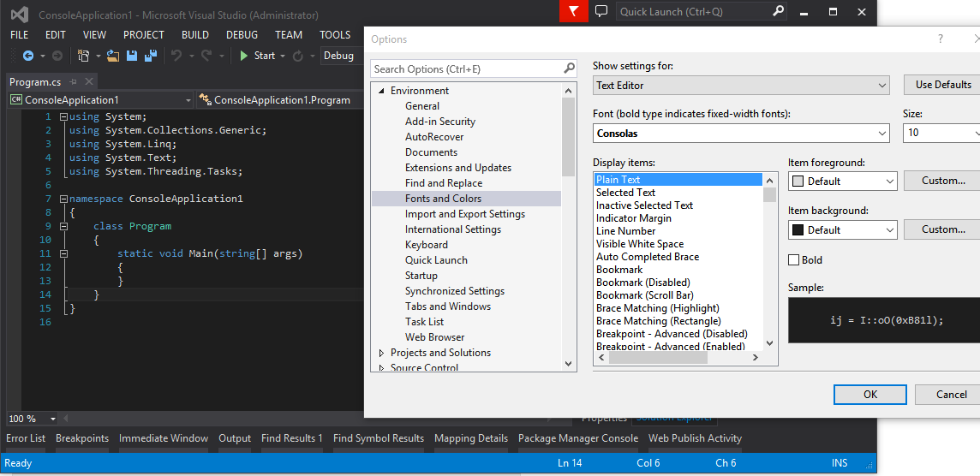
Task: Click the magnifier icon in Search Options
Action: tap(569, 68)
